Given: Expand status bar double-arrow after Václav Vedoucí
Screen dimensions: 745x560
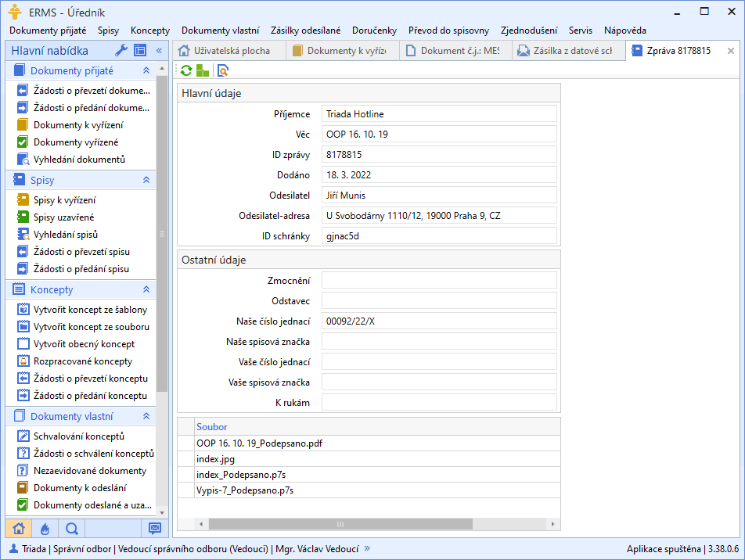Looking at the screenshot, I should click(367, 548).
